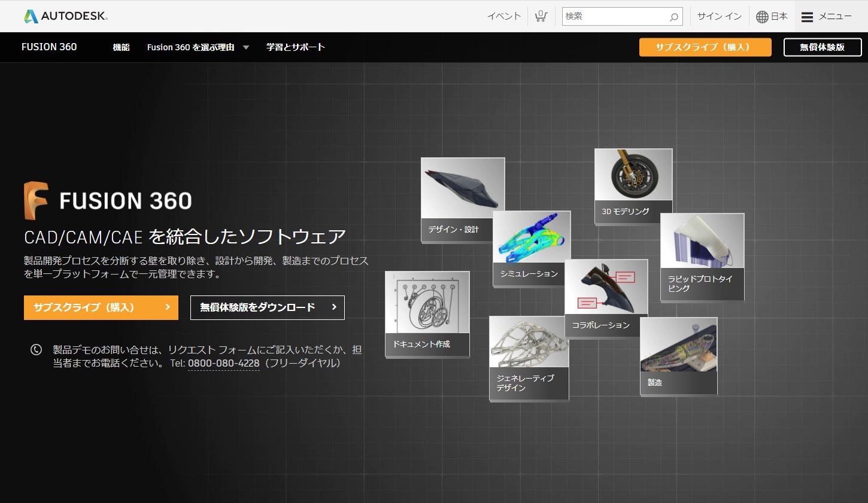868x503 pixels.
Task: Click arrow on 無償体験版をダウンロード button
Action: point(334,307)
